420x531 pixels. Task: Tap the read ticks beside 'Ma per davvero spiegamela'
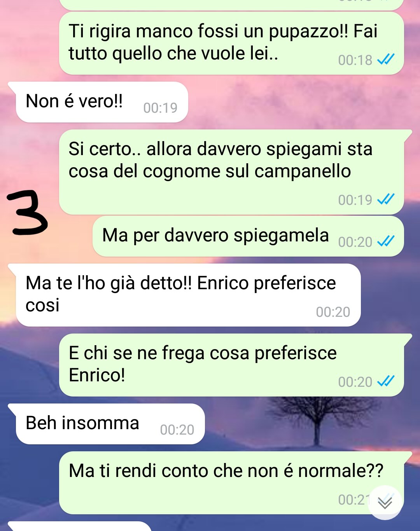click(386, 241)
